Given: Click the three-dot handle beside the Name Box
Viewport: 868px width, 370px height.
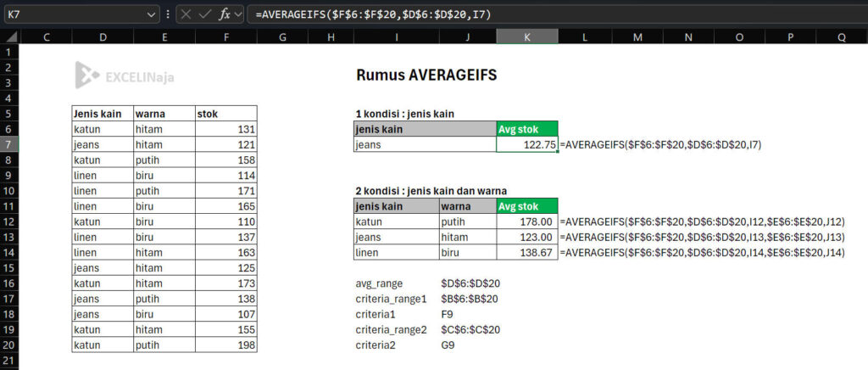Looking at the screenshot, I should [x=168, y=15].
